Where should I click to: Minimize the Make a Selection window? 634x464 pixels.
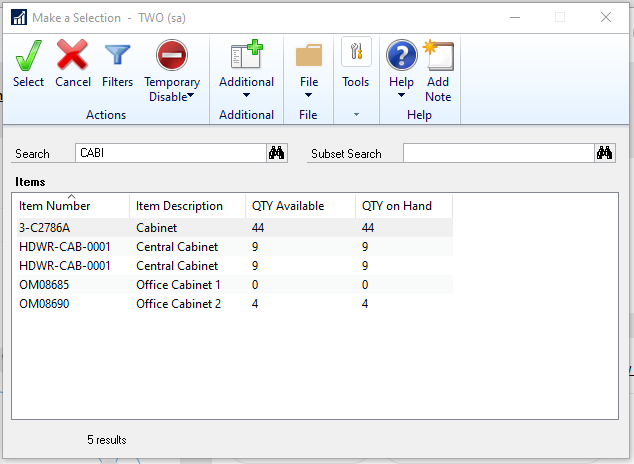(x=515, y=17)
